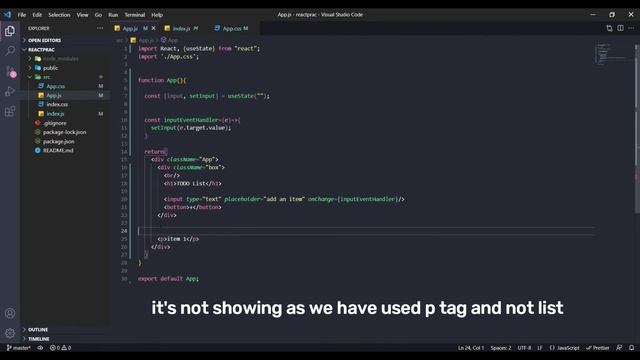Switch to the index.js tab
Screen dimensions: 640x360
click(181, 28)
